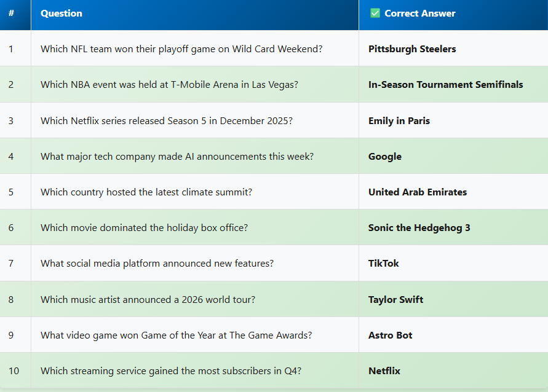The height and width of the screenshot is (392, 548).
Task: Click the NFL Wild Card Weekend question
Action: 181,49
